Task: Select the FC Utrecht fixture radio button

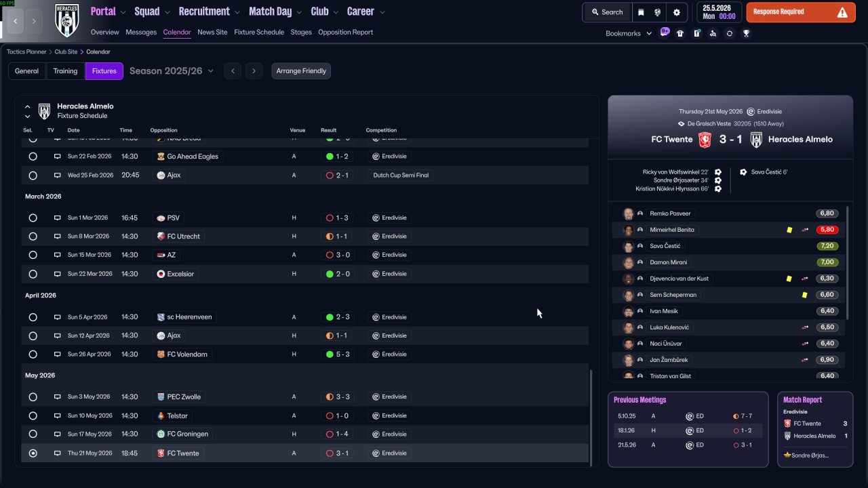Action: [x=33, y=237]
